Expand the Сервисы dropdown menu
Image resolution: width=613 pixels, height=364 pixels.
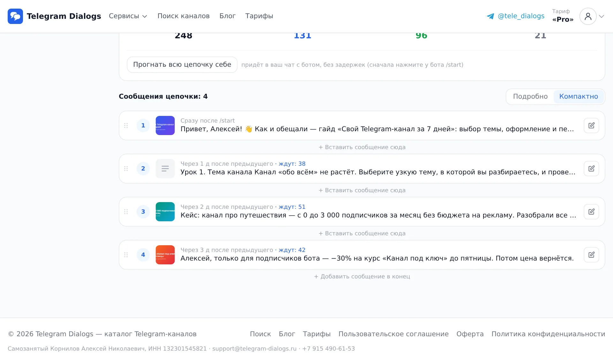click(x=128, y=16)
